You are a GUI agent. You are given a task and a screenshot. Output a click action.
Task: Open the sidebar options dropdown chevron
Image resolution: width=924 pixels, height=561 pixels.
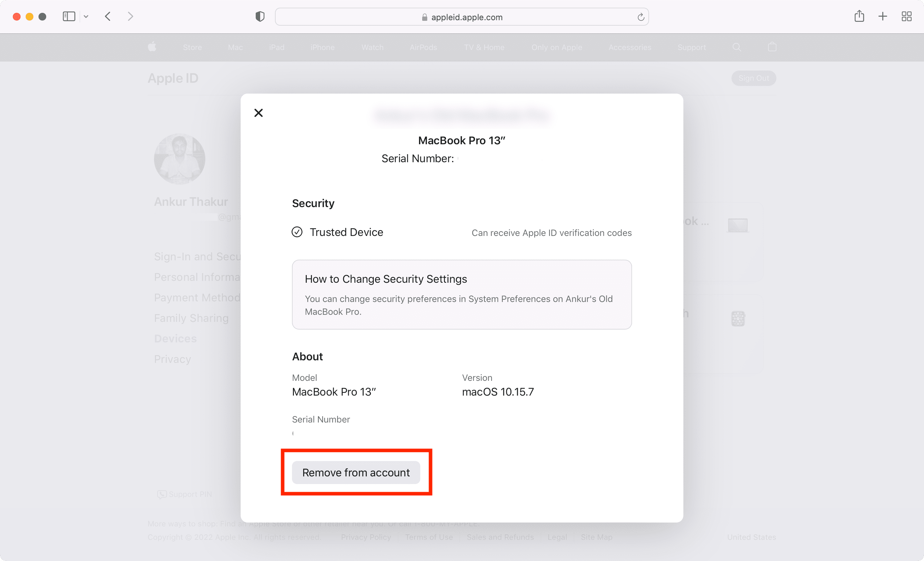[x=86, y=16]
